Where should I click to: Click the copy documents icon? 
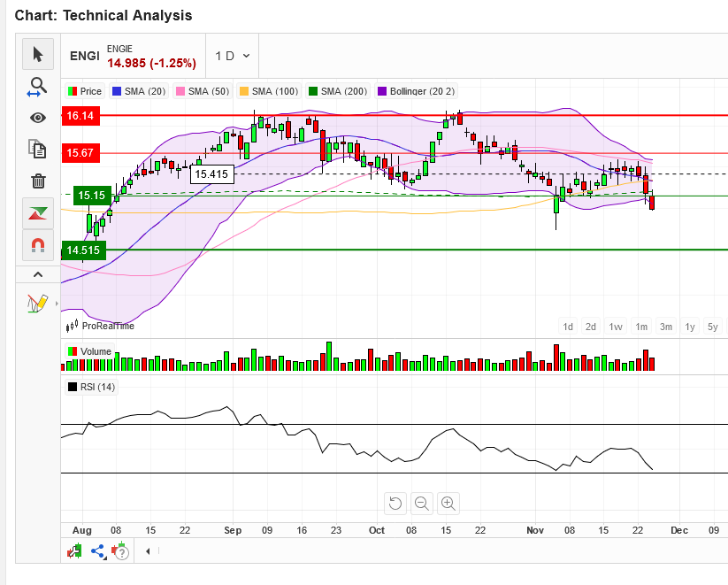[38, 150]
